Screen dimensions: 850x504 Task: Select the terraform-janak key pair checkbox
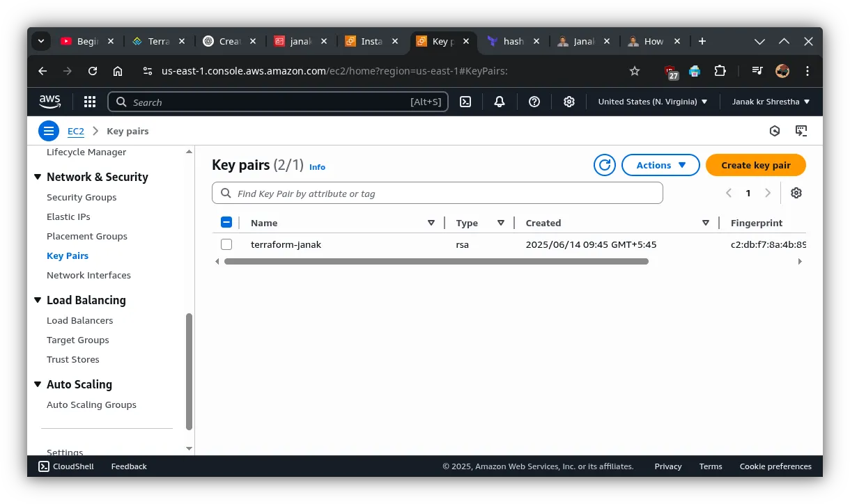pos(226,244)
